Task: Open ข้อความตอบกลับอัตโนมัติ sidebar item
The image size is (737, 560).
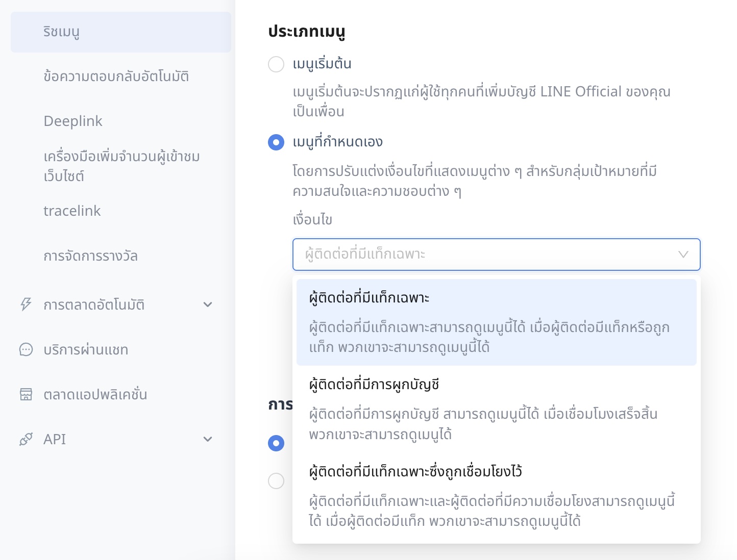Action: 116,77
